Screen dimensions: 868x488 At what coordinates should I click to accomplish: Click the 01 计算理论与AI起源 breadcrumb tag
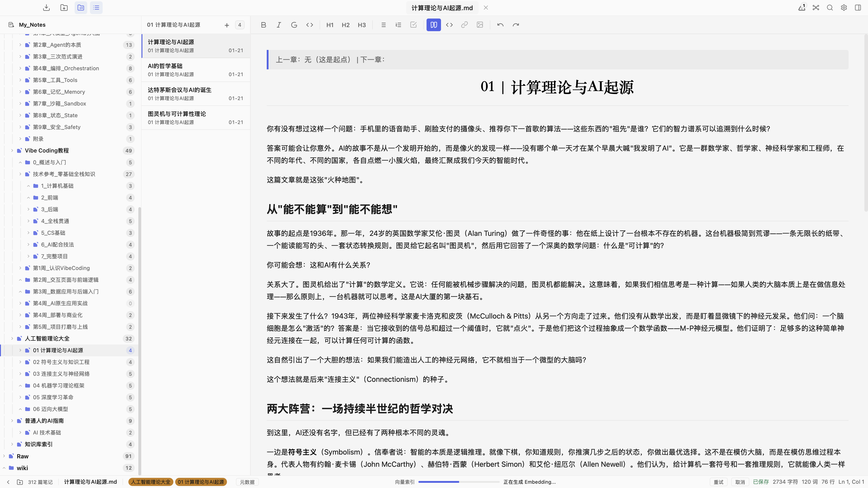[x=201, y=482]
